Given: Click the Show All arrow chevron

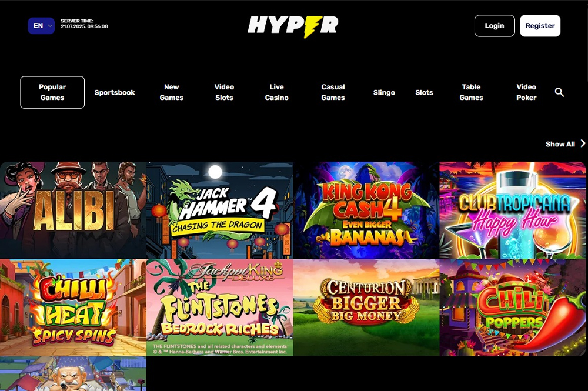Looking at the screenshot, I should tap(583, 143).
